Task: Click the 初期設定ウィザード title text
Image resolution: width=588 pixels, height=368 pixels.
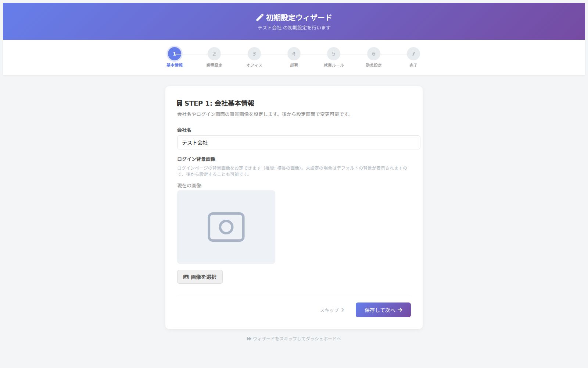Action: (x=299, y=17)
